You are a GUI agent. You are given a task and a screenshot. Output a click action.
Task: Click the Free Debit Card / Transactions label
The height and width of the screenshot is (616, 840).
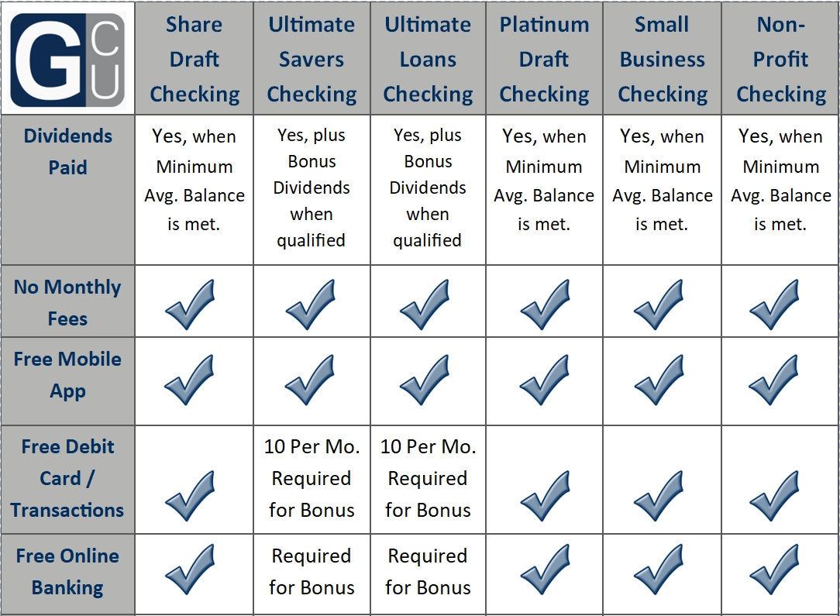click(67, 478)
